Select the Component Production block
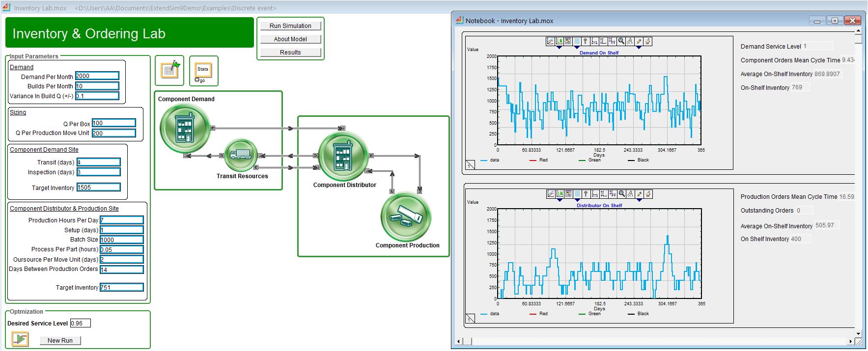 406,216
